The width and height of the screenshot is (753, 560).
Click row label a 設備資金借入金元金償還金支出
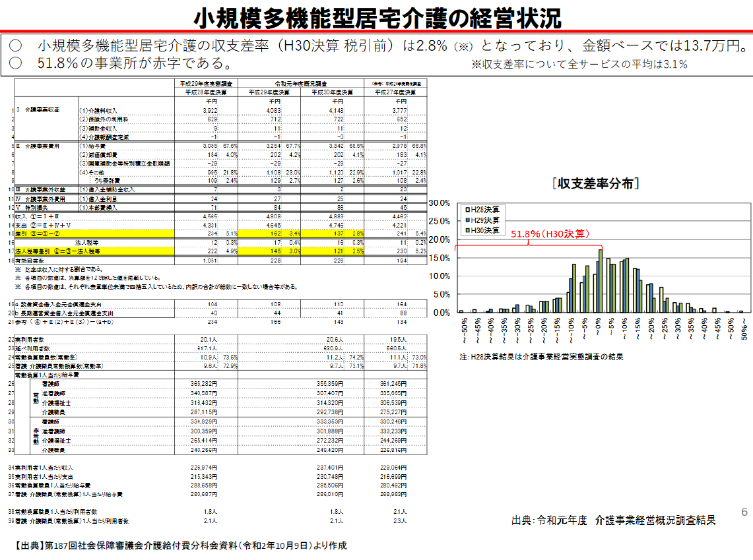click(58, 304)
